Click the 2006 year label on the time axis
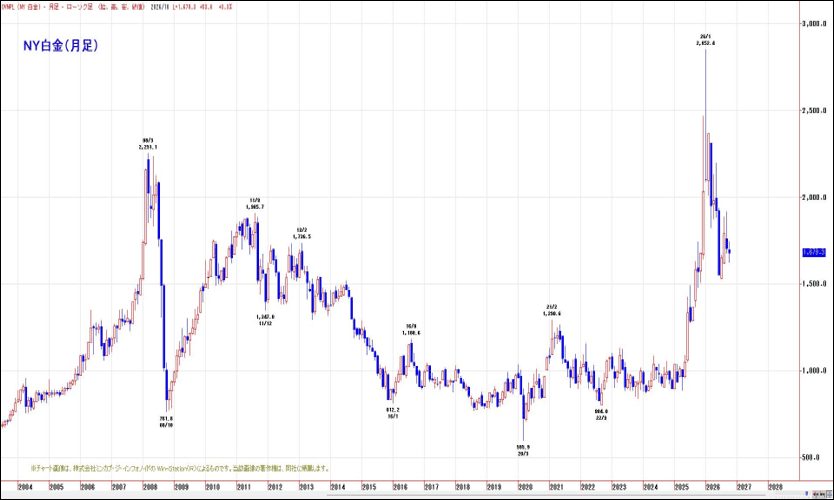 (88, 487)
